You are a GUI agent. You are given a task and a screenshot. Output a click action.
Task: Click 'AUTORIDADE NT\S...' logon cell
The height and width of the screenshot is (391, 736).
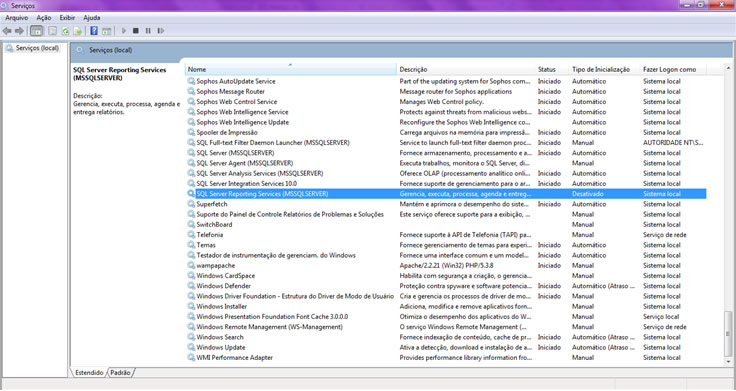coord(673,143)
